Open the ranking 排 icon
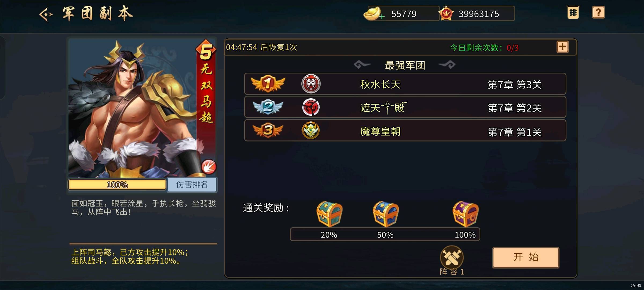 tap(573, 12)
